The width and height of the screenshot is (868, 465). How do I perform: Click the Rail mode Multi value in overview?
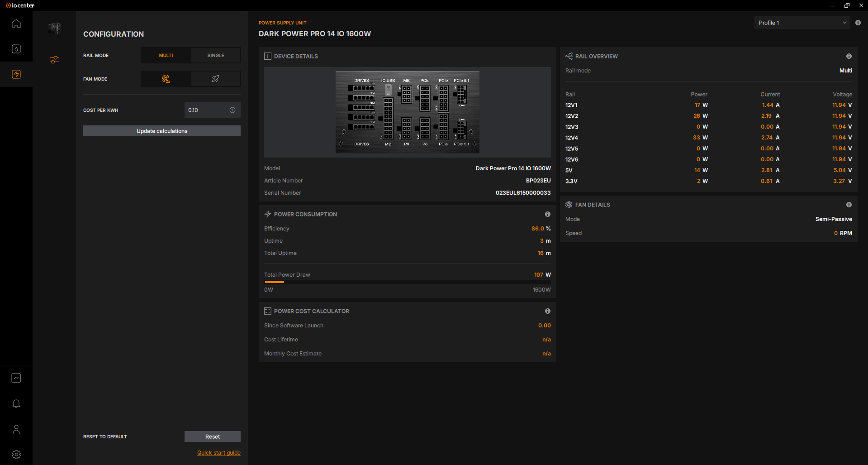(846, 71)
